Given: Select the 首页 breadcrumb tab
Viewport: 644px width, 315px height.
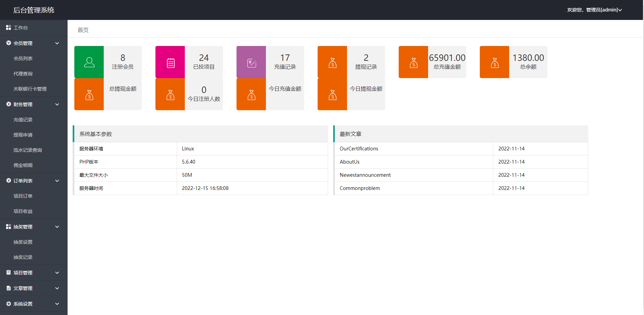Looking at the screenshot, I should point(83,30).
